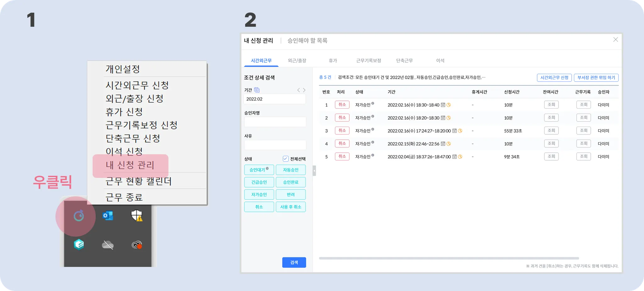Click the Creative Cloud tray icon

137,245
